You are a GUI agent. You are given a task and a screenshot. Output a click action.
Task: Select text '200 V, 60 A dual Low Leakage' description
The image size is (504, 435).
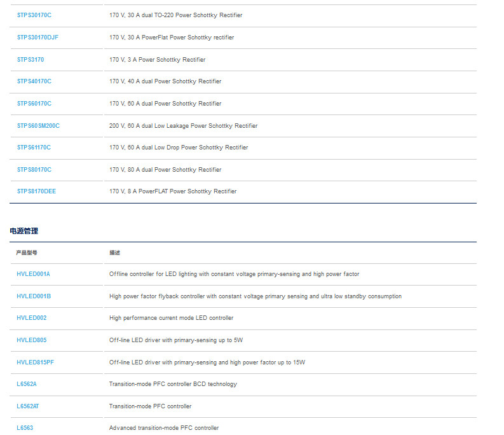(x=183, y=125)
